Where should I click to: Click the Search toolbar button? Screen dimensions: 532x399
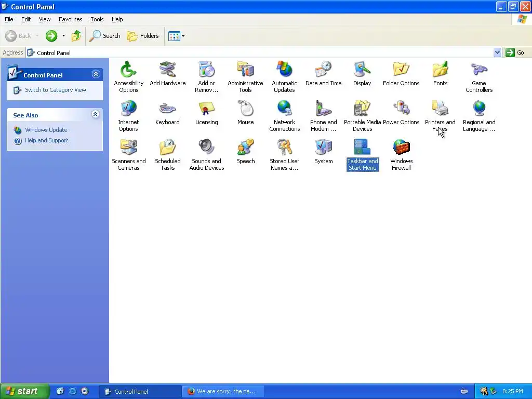[x=105, y=36]
